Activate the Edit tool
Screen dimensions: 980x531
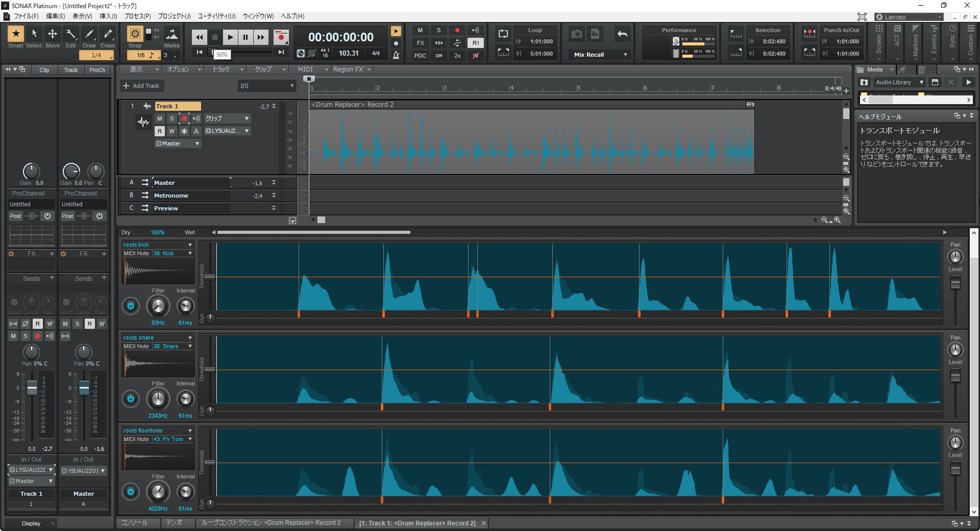point(71,34)
